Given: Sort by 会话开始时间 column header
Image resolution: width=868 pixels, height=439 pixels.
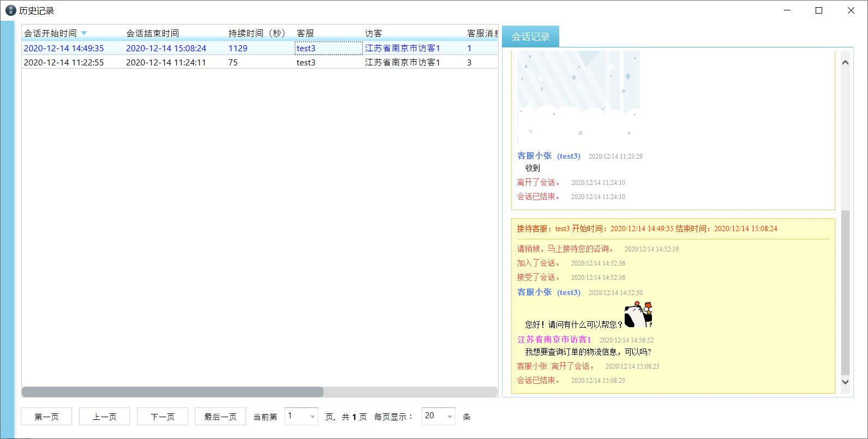Looking at the screenshot, I should tap(50, 33).
